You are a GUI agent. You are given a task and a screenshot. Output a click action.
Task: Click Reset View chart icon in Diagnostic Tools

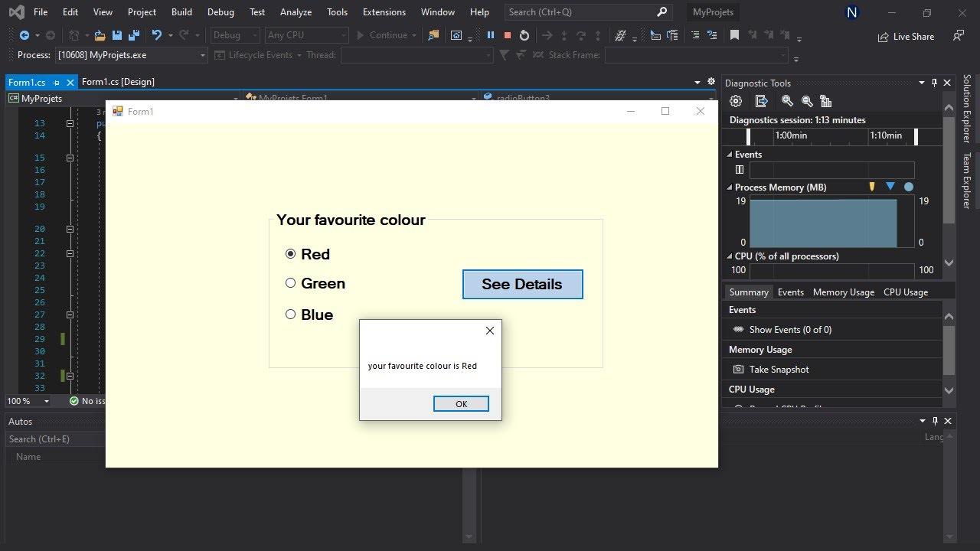pyautogui.click(x=825, y=101)
